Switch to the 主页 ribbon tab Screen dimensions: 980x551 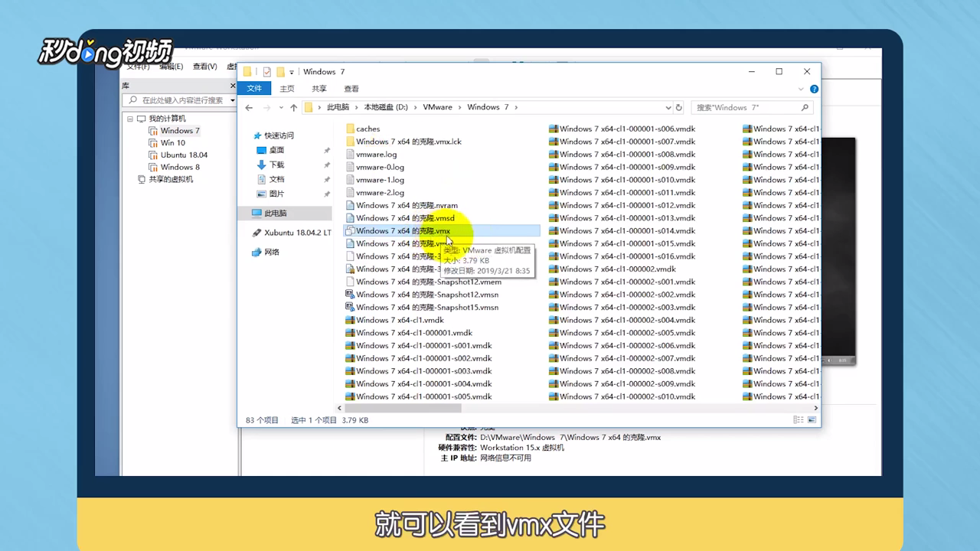[x=287, y=89]
